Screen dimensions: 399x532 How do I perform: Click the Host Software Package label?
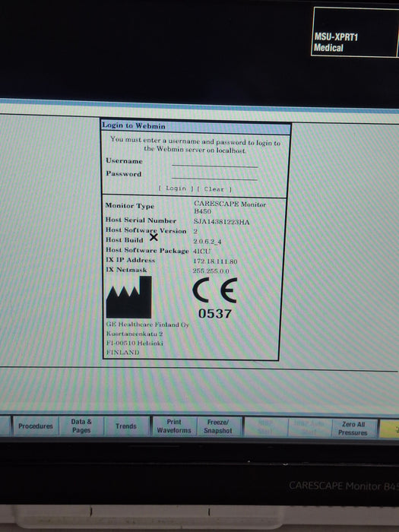click(147, 250)
